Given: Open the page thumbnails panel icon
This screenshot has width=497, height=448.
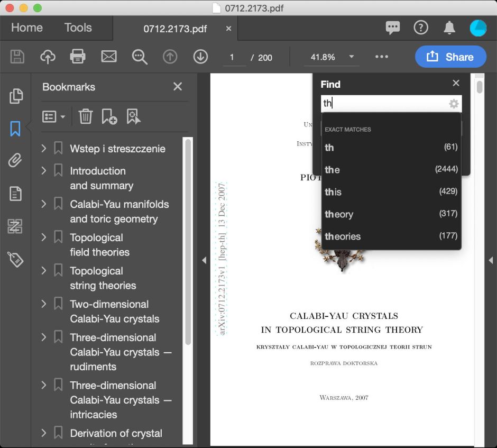Looking at the screenshot, I should (x=16, y=96).
